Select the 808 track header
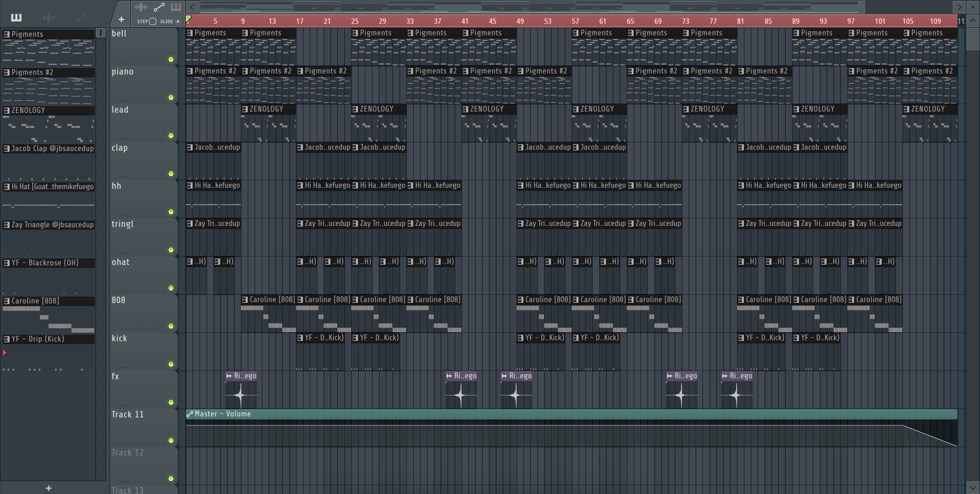The height and width of the screenshot is (494, 980). [144, 313]
